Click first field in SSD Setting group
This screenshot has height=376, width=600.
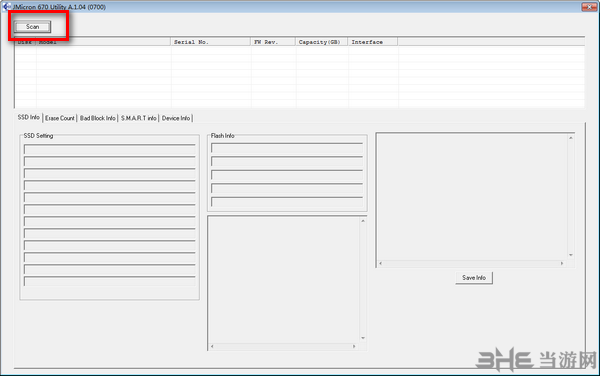pos(109,149)
